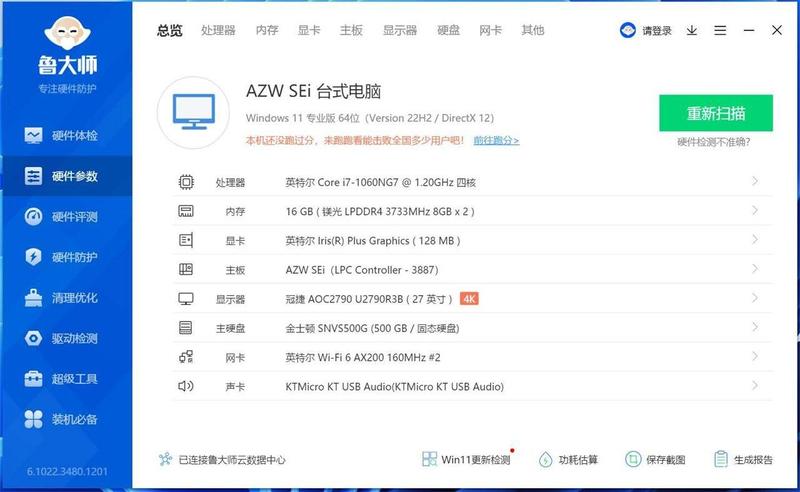Click the AZW SEi 台式电脑 title
800x492 pixels.
[313, 91]
